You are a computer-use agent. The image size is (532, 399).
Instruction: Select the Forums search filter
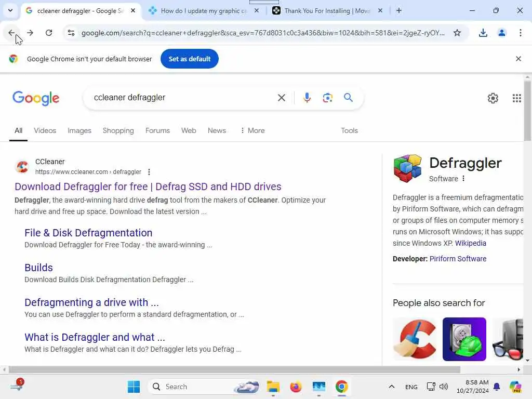point(157,130)
